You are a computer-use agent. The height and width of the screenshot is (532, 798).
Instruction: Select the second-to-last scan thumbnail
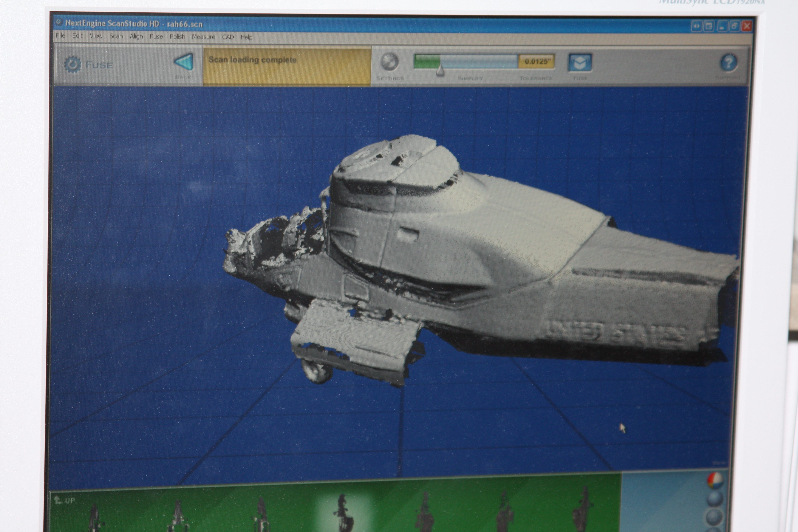[x=505, y=511]
